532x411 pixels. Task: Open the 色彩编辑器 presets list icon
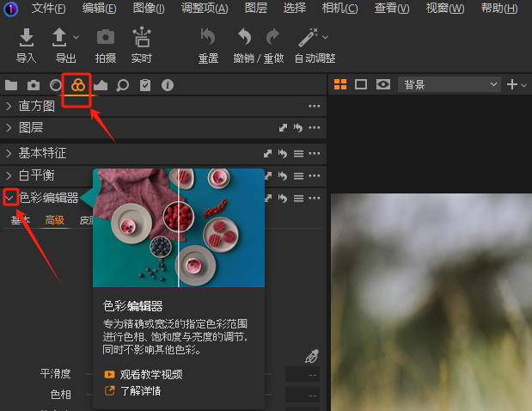298,199
